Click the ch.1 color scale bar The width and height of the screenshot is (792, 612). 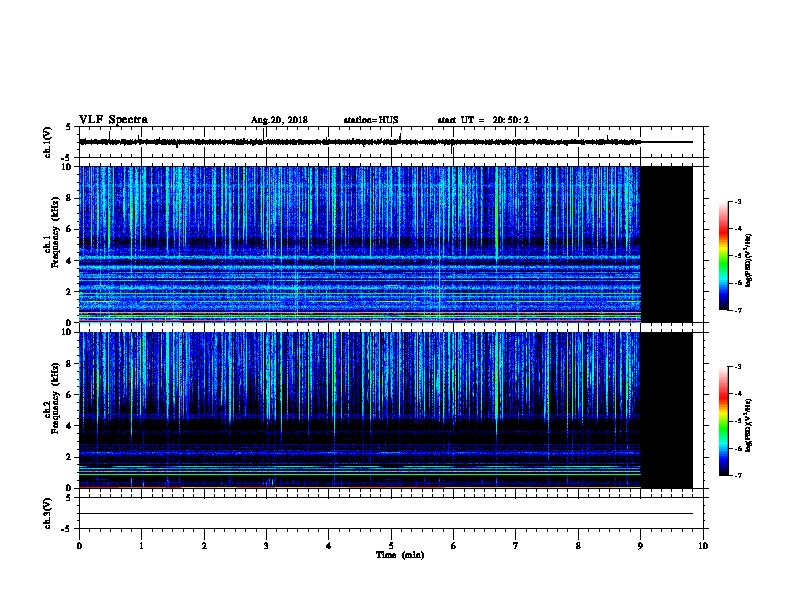coord(723,256)
